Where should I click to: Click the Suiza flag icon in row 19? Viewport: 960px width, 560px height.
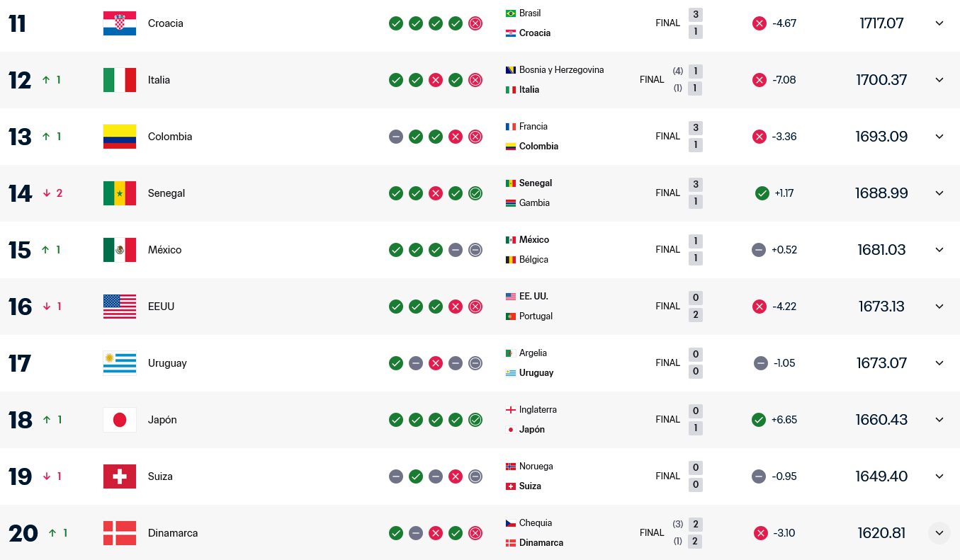tap(119, 476)
